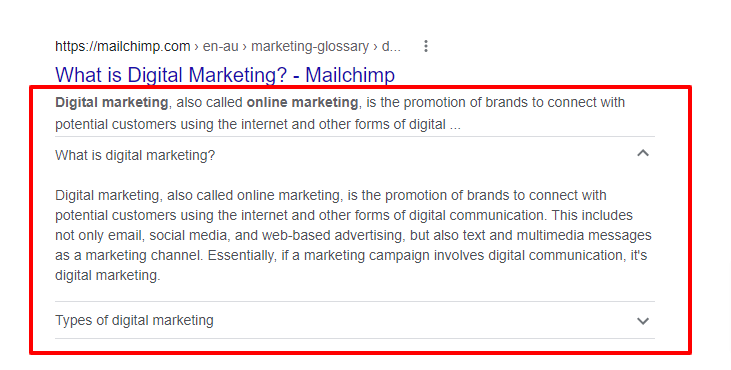Open the "What is Digital Marketing? - Mailchimp" result
The image size is (731, 370).
[x=225, y=75]
